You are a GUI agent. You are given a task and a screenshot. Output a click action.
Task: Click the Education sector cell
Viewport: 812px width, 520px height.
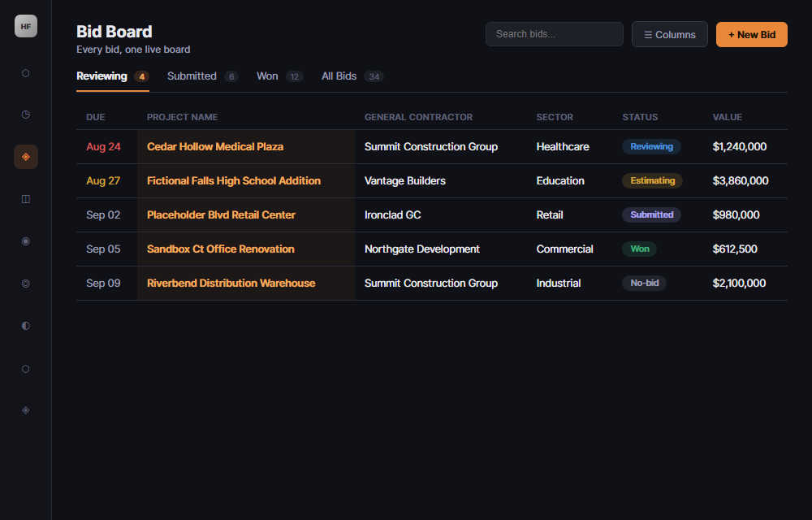pos(560,180)
